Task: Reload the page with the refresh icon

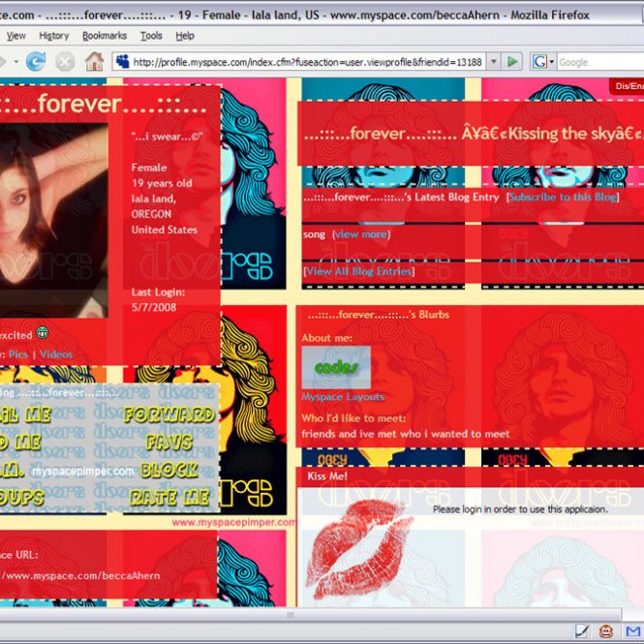Action: pyautogui.click(x=36, y=62)
